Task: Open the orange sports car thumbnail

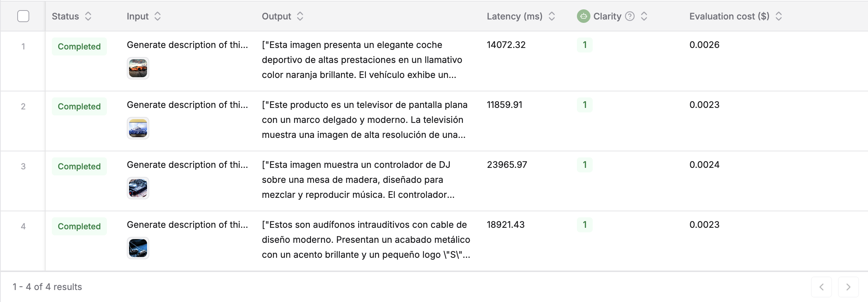Action: (x=137, y=68)
